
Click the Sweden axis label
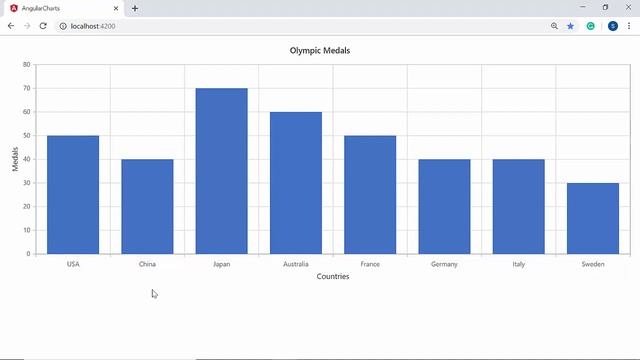click(x=593, y=264)
